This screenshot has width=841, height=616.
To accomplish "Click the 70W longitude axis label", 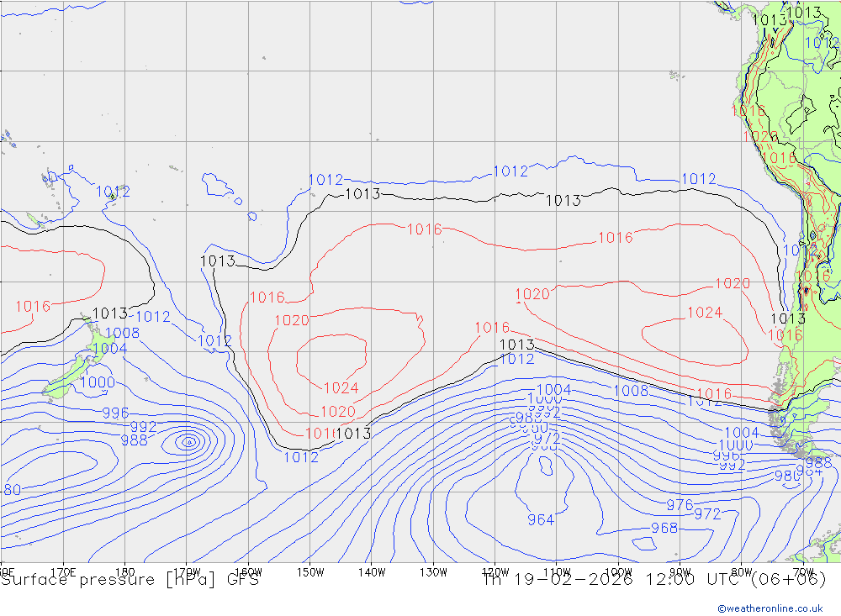I will (803, 572).
